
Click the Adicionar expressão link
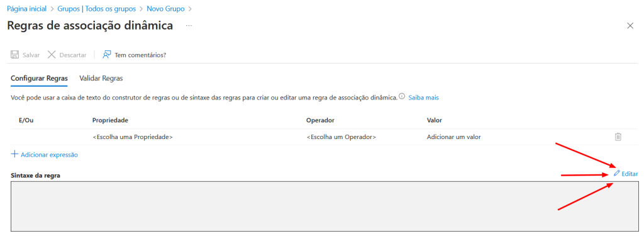[49, 155]
